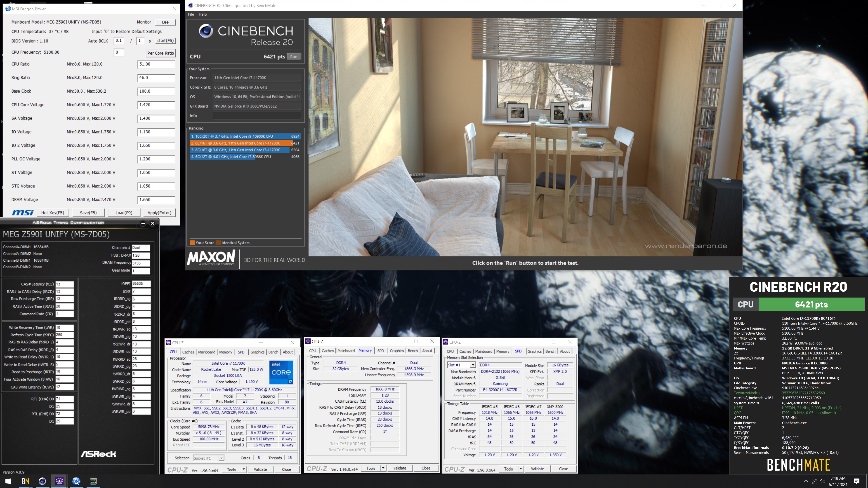Open CPU-Z from the taskbar icon
This screenshot has height=488, width=868.
coord(59,481)
